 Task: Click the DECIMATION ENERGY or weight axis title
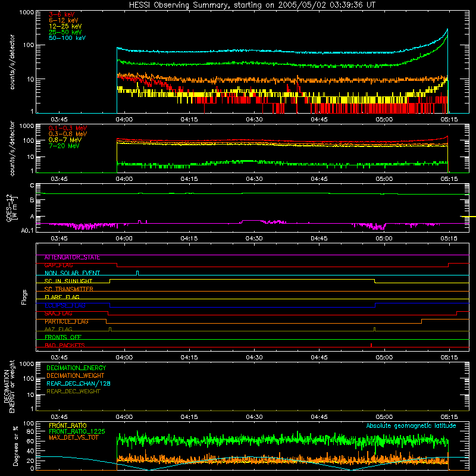9,386
